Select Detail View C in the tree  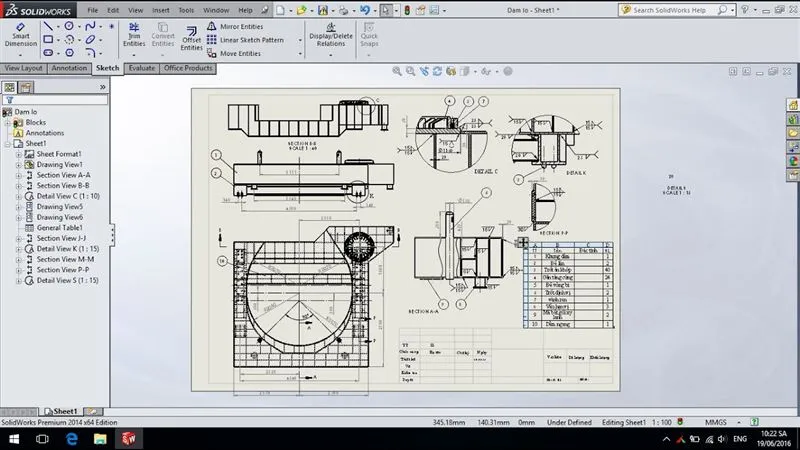point(72,196)
